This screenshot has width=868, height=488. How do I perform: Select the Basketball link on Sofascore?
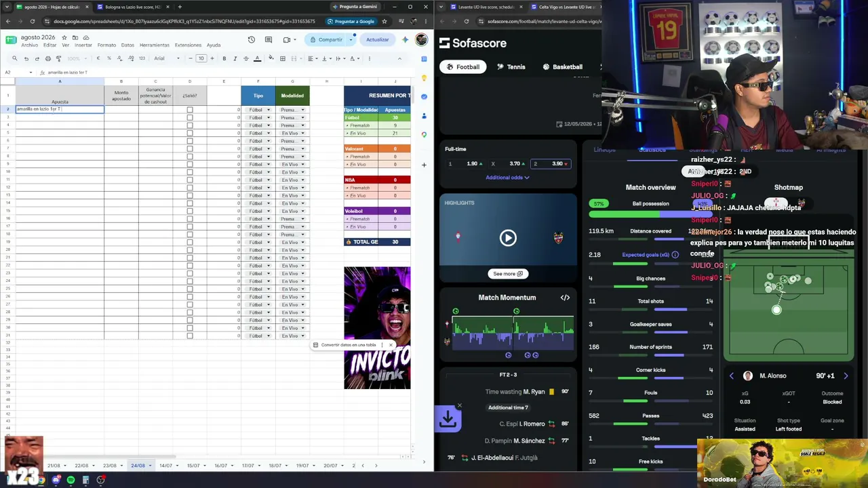562,67
